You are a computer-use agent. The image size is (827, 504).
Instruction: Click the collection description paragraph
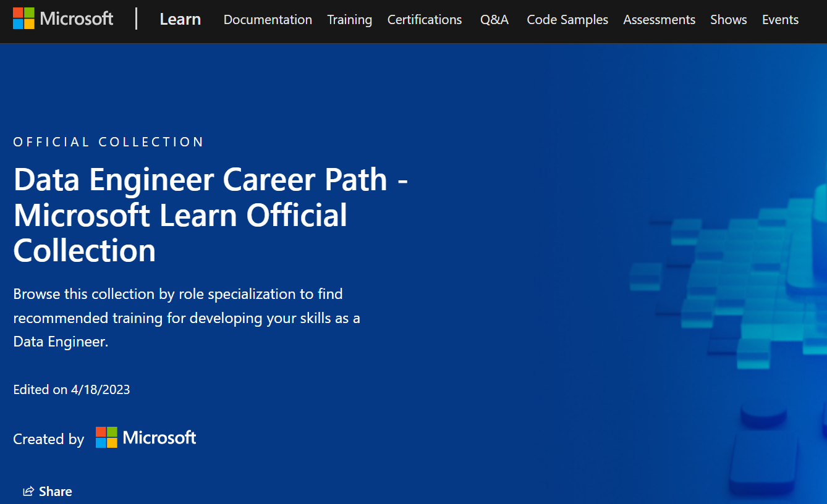tap(185, 317)
